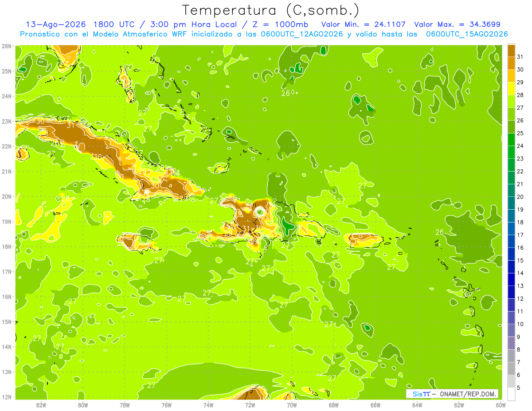532x411 pixels.
Task: Click color scale label '9'
Action: [x=519, y=337]
